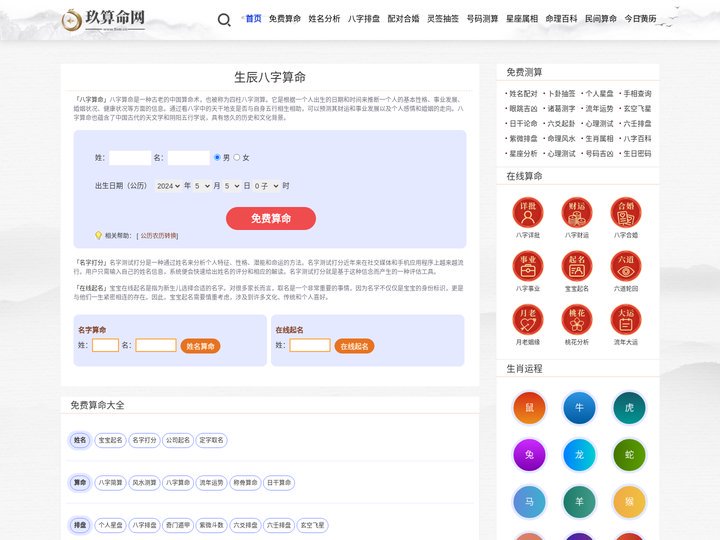Open the birth year 2024 dropdown
The image size is (720, 540).
(168, 186)
